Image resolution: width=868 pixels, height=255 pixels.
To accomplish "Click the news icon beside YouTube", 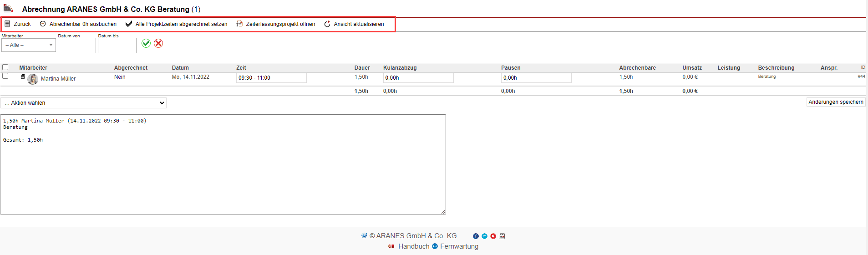I will click(502, 236).
